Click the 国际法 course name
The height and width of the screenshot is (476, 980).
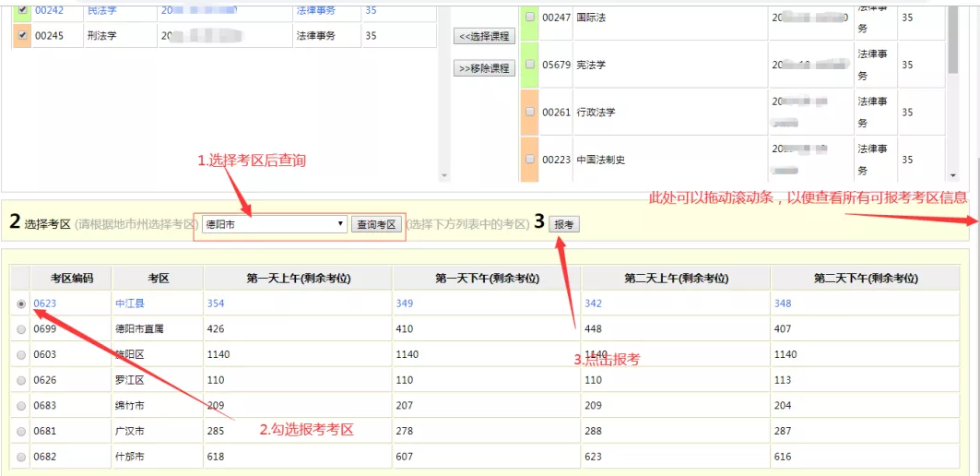[x=591, y=18]
